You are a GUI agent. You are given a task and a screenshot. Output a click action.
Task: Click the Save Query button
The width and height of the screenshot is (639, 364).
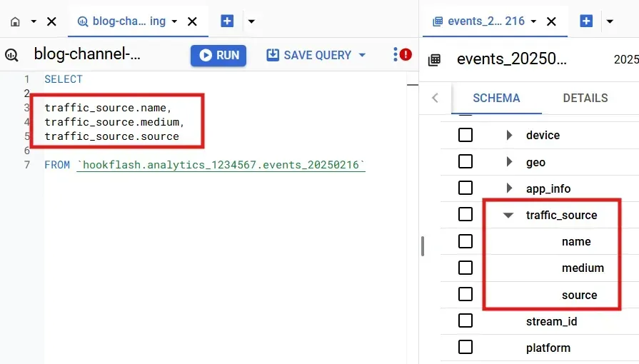point(309,55)
